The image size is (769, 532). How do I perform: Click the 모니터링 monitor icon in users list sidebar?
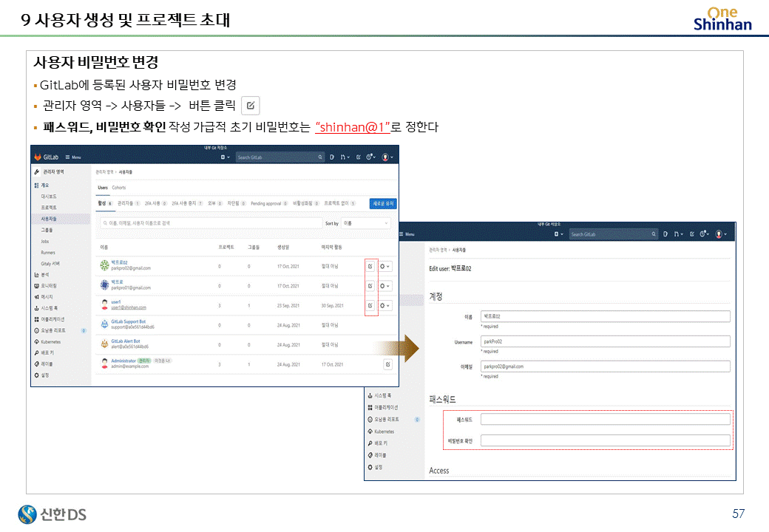pos(37,286)
